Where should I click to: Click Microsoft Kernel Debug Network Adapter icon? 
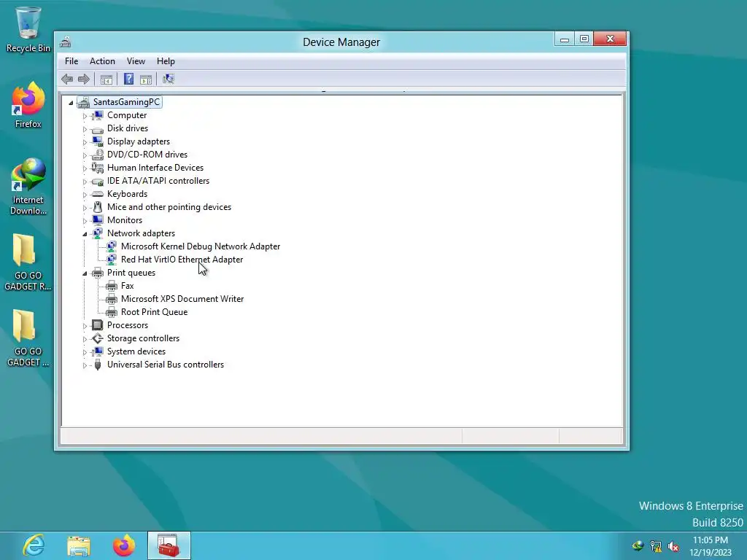tap(112, 246)
